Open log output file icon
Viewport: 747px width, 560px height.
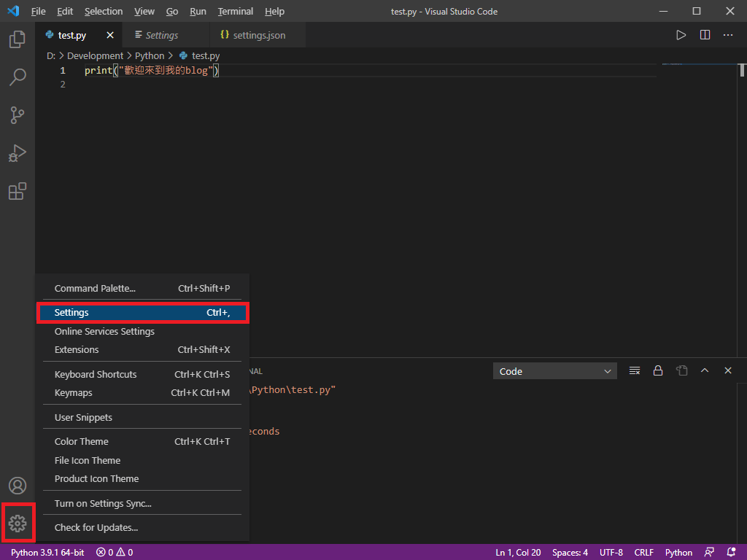(x=681, y=371)
